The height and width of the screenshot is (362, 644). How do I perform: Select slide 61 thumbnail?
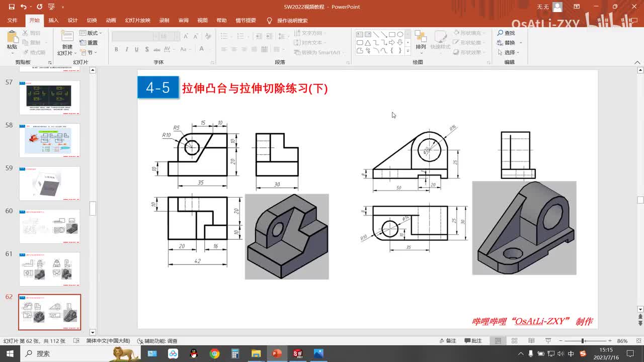[49, 269]
